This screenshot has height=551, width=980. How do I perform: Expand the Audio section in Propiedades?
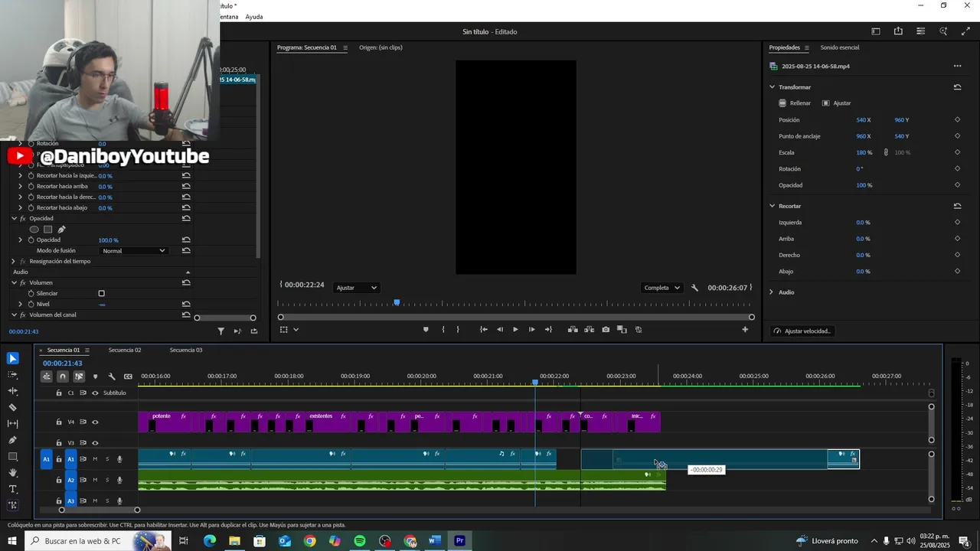pyautogui.click(x=772, y=292)
